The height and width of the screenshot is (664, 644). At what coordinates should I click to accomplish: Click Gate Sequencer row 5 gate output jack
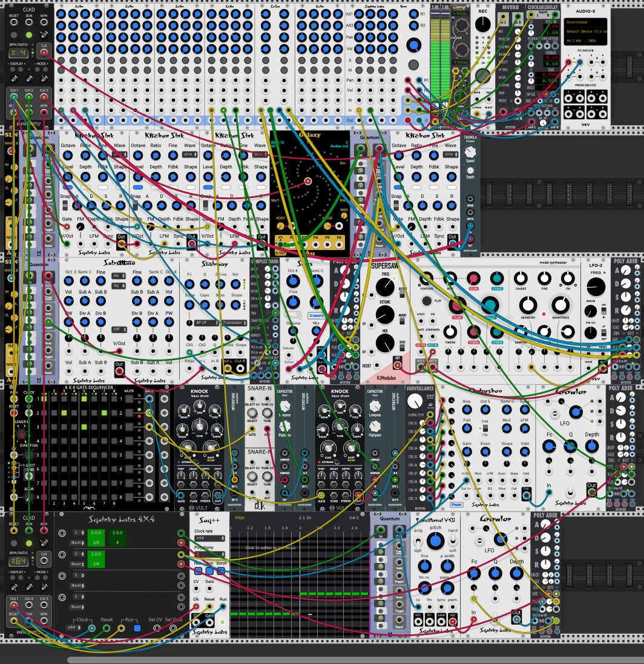[x=149, y=455]
